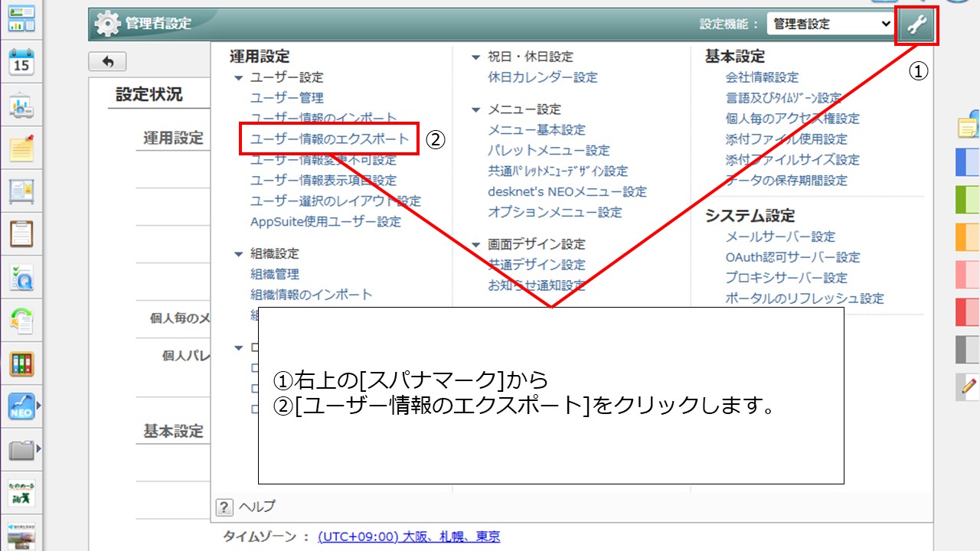Open the portal layout icon in sidebar

[x=21, y=19]
